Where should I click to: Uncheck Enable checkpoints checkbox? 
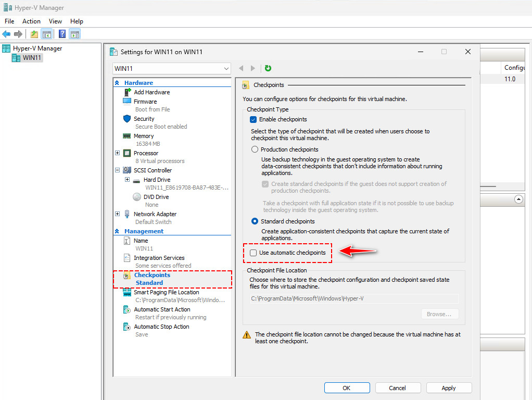coord(253,119)
